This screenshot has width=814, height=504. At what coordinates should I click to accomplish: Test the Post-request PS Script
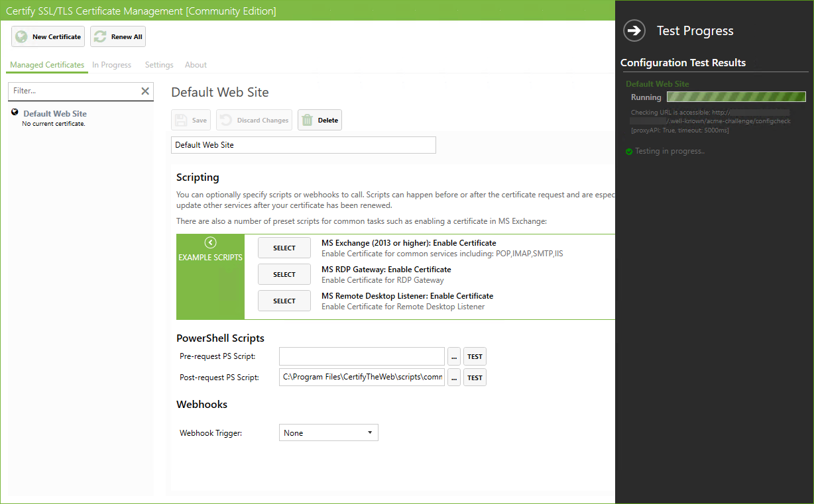pyautogui.click(x=475, y=378)
